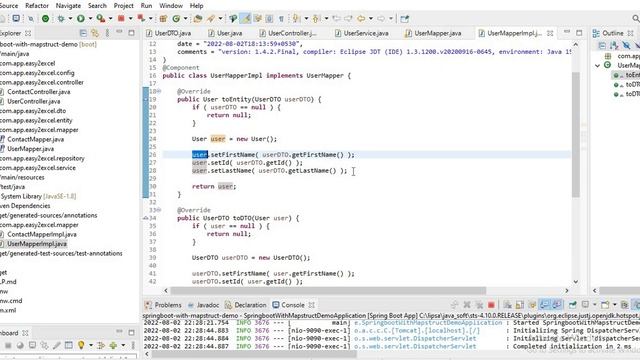The width and height of the screenshot is (640, 360).
Task: Click the Open Perspective icon in toolbar
Action: pos(404,18)
